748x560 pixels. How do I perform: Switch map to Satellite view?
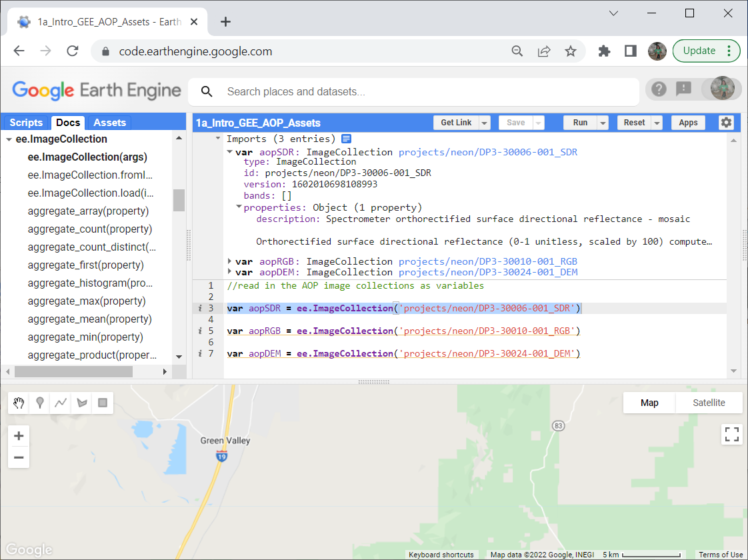click(x=709, y=403)
